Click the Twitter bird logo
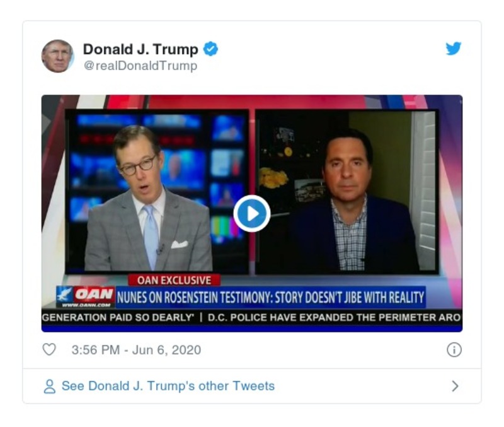The image size is (504, 427). (x=452, y=50)
